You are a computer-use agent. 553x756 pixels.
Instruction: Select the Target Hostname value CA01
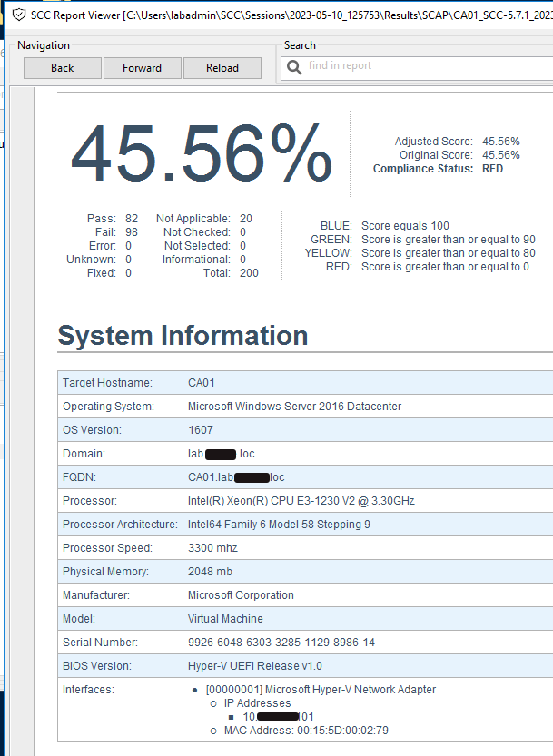[202, 383]
